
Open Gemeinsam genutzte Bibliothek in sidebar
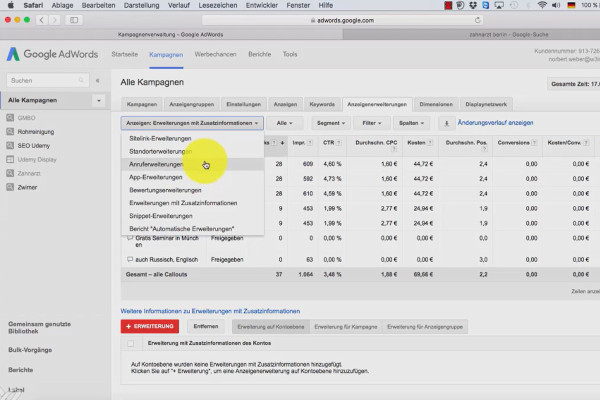click(x=39, y=328)
